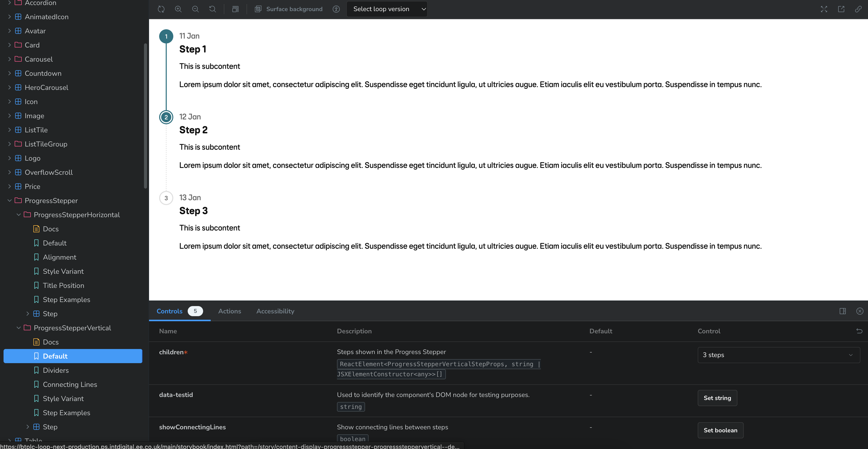868x449 pixels.
Task: Reset controls with the undo icon
Action: point(859,331)
